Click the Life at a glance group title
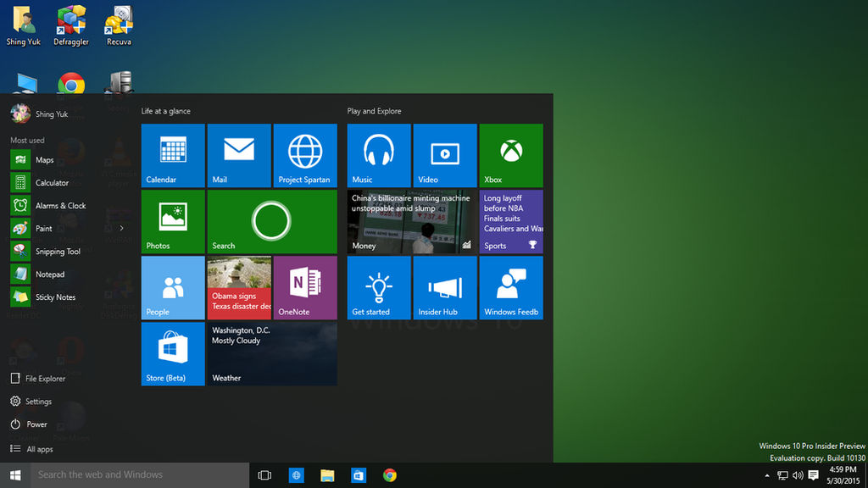Viewport: 868px width, 488px height. coord(165,111)
